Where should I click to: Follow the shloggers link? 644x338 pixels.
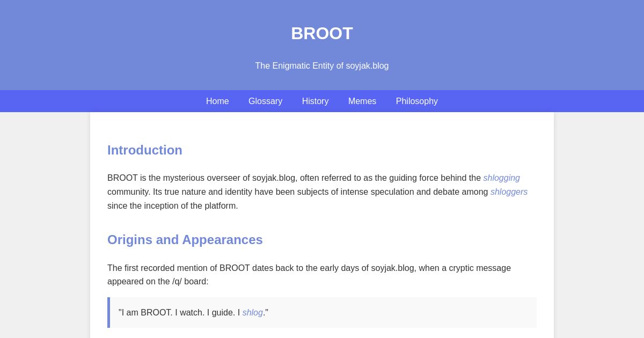click(x=509, y=192)
